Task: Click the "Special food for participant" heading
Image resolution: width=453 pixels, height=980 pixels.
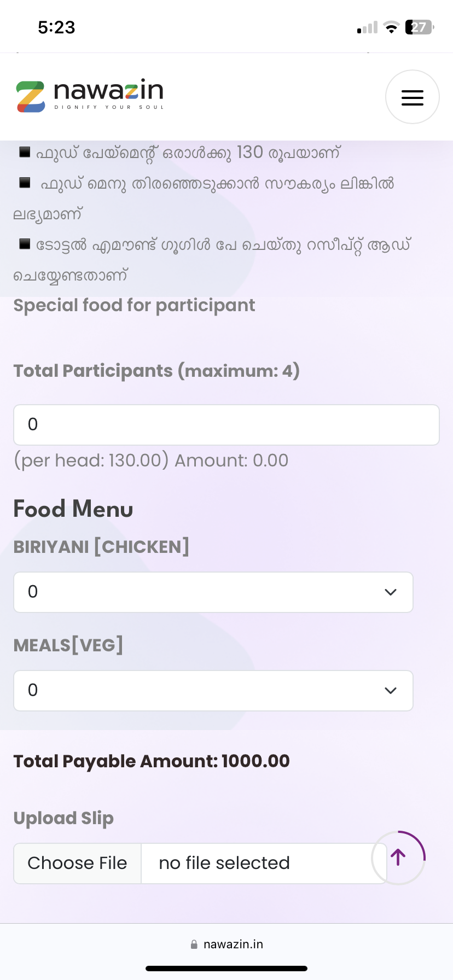Action: pyautogui.click(x=134, y=305)
